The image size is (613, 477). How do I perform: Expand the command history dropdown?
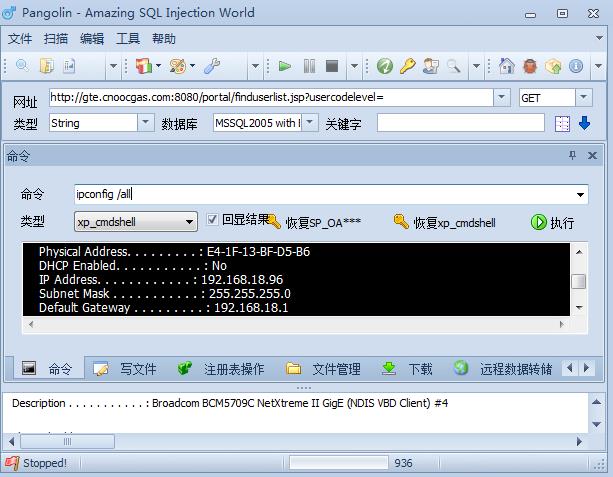(580, 194)
